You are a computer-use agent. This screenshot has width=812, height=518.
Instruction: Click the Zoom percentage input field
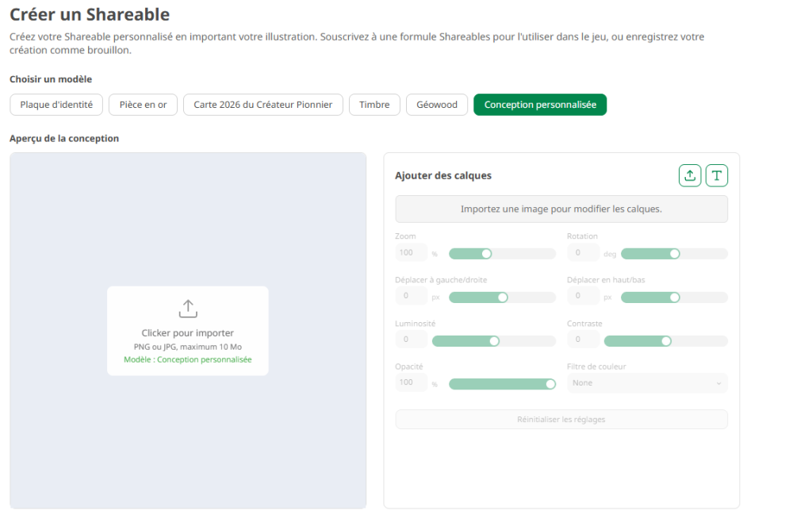tap(412, 253)
